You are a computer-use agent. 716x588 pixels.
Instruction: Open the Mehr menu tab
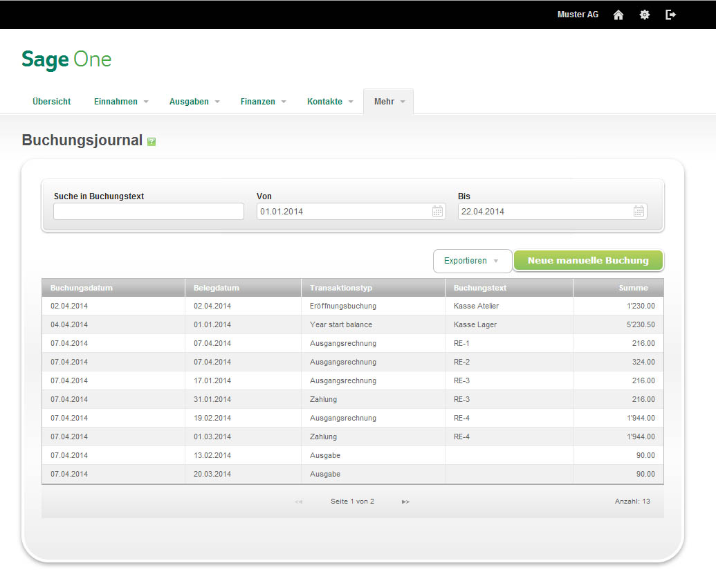[387, 101]
